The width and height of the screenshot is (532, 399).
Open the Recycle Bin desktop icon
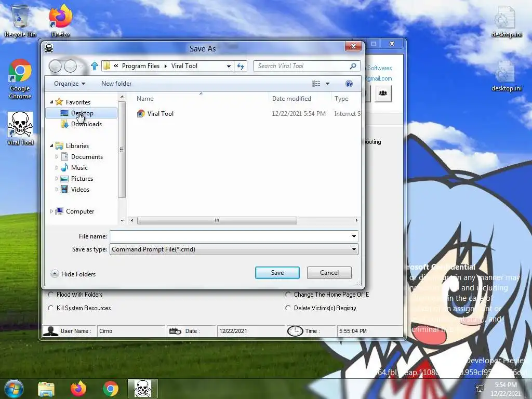click(20, 20)
